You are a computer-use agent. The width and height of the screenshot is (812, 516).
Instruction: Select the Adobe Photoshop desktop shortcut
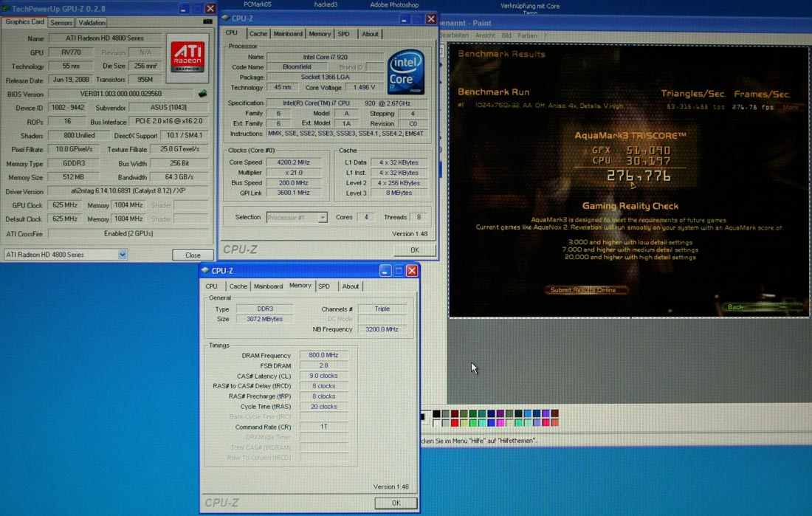point(394,4)
